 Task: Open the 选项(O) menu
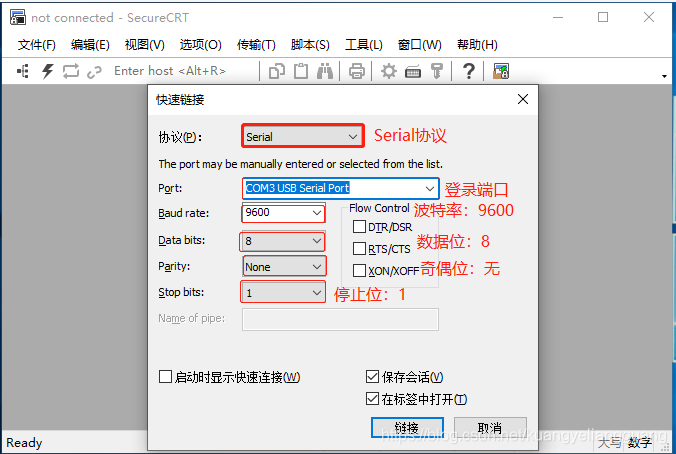pos(200,45)
